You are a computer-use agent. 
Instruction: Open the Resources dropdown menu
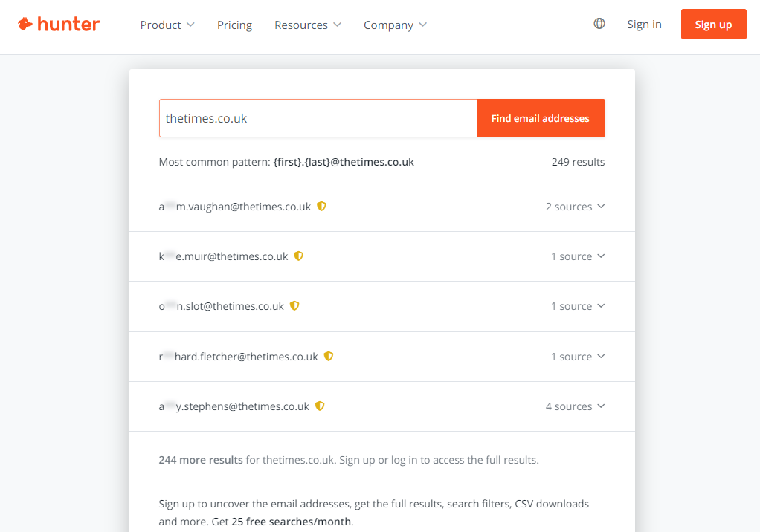point(307,25)
